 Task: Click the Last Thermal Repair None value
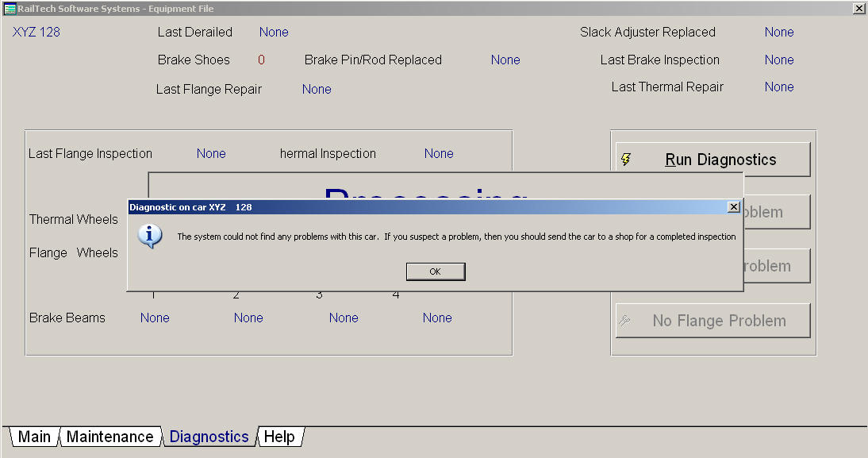point(779,87)
